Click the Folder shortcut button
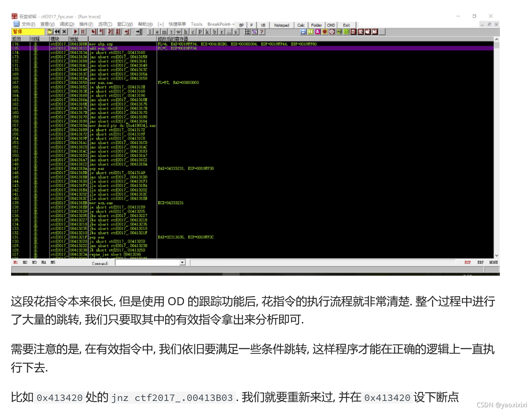Viewport: 532px width, 412px height. click(317, 25)
